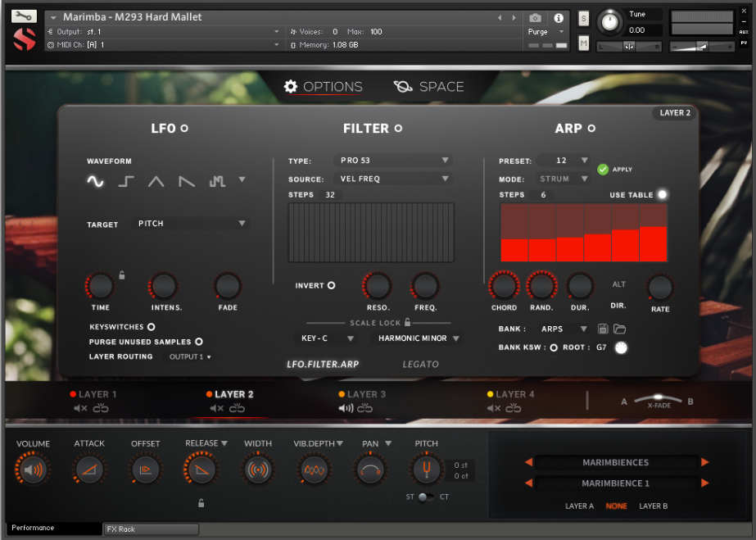Select the sine wave LFO waveform
Screen dimensions: 756x540
coord(96,182)
